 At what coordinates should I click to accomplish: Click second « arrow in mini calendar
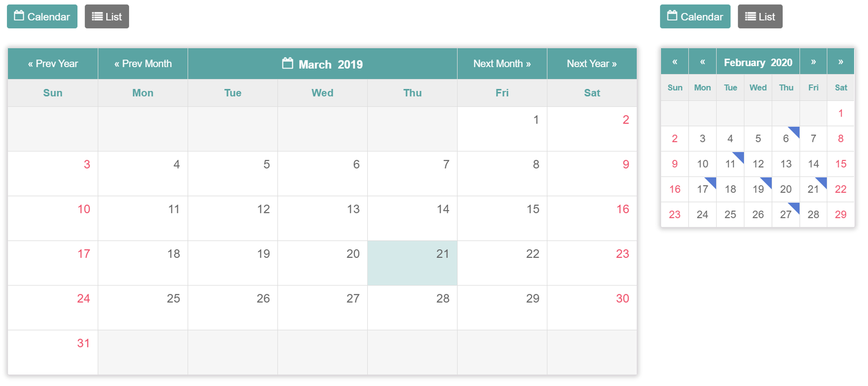[x=703, y=61]
